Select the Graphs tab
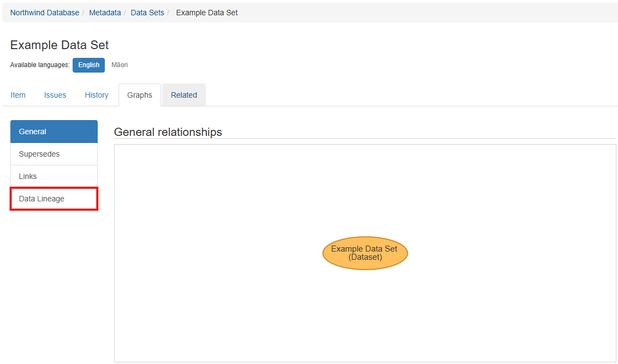 140,95
